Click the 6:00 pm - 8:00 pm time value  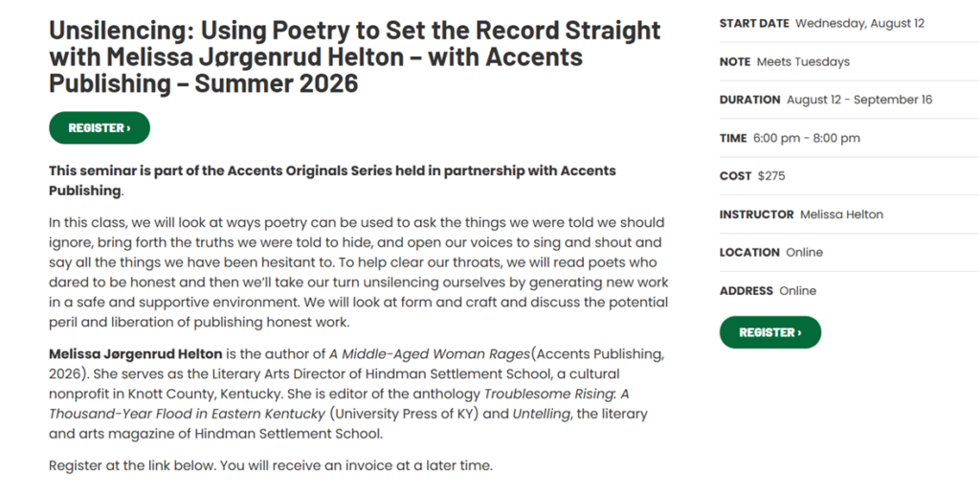coord(806,138)
